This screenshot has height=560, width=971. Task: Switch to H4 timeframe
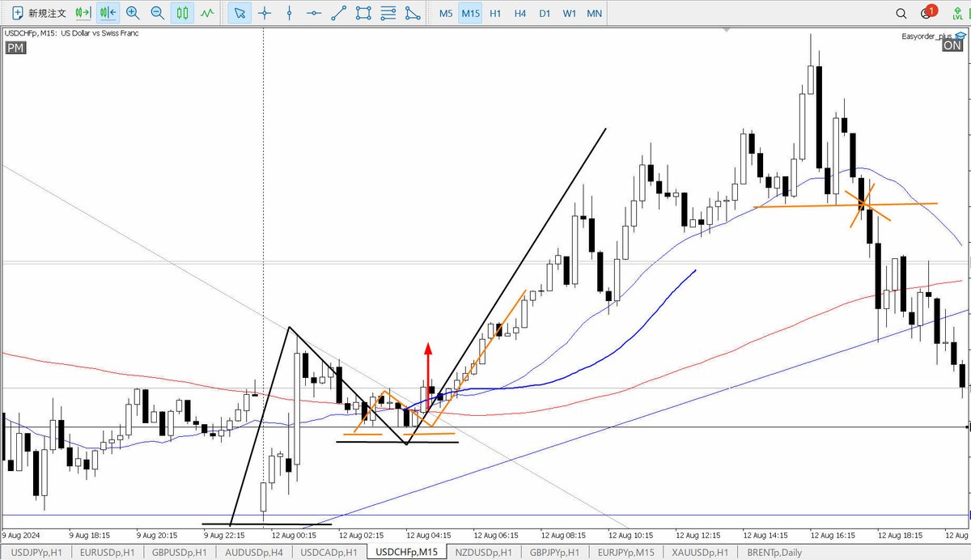[x=519, y=14]
